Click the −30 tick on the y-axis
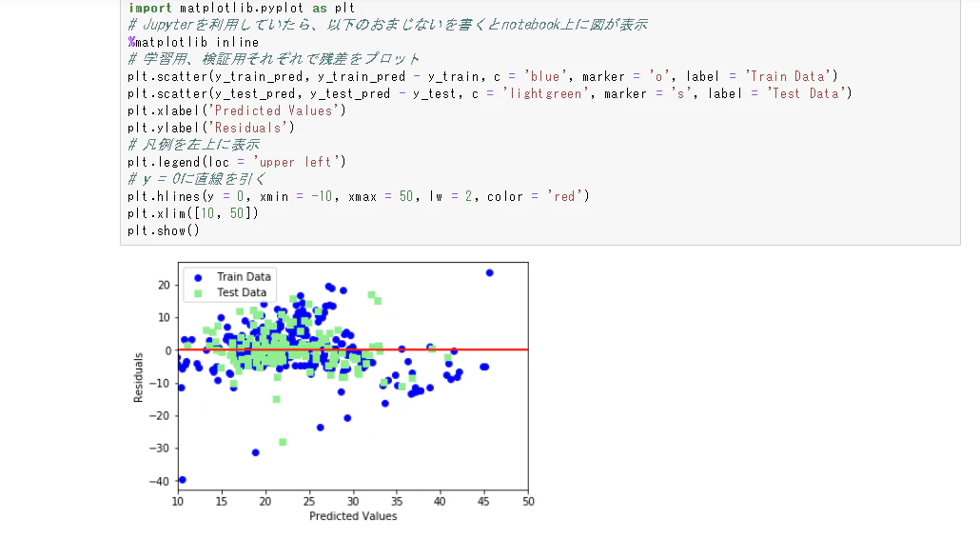Screen dimensions: 980x538 tap(160, 448)
